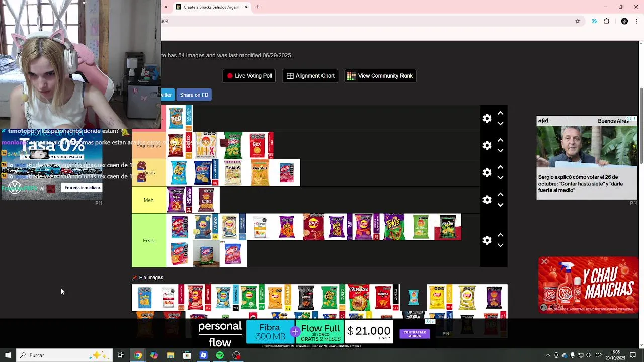Pick the Cheetos bag in Ricas row
This screenshot has height=362, width=644.
click(179, 172)
